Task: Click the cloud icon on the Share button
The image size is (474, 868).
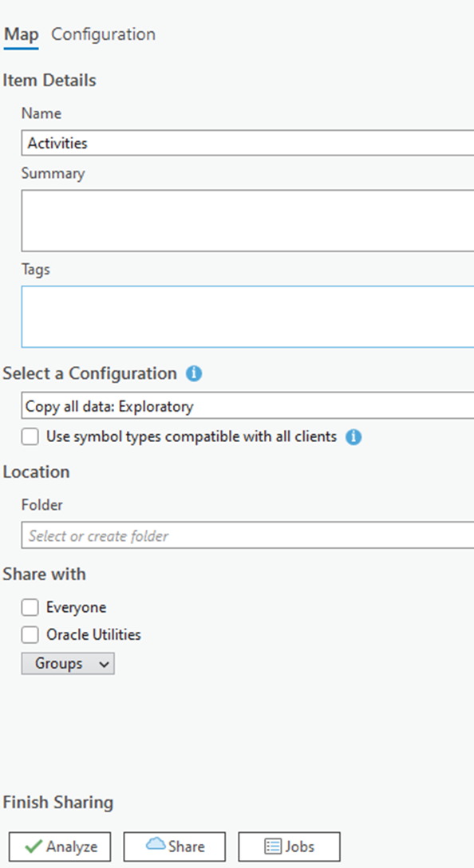Action: (156, 843)
